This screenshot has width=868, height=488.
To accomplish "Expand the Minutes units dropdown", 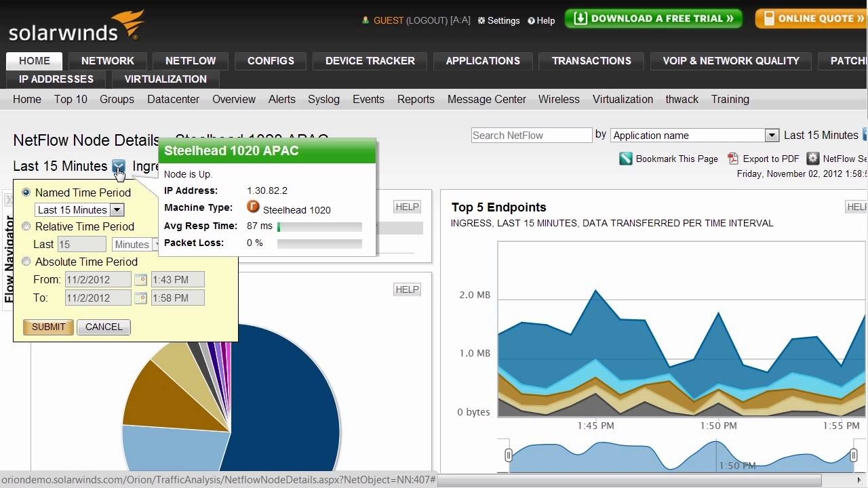I will (x=155, y=245).
